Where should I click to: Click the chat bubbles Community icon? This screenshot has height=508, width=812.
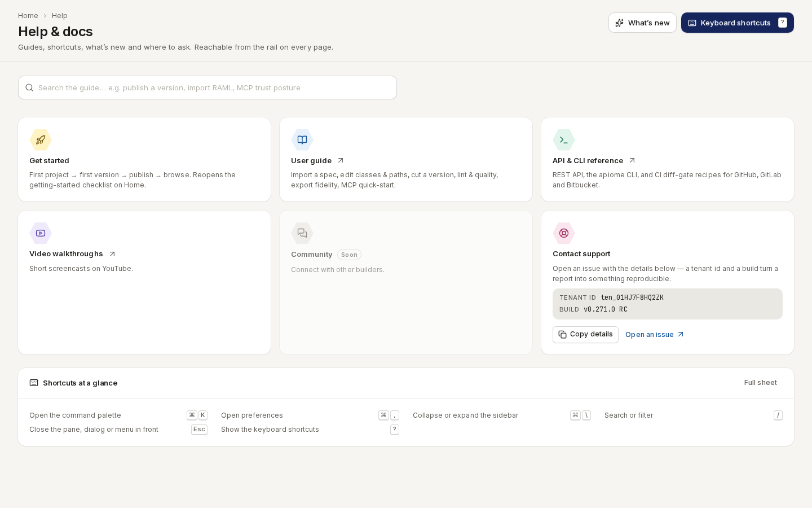(x=302, y=233)
